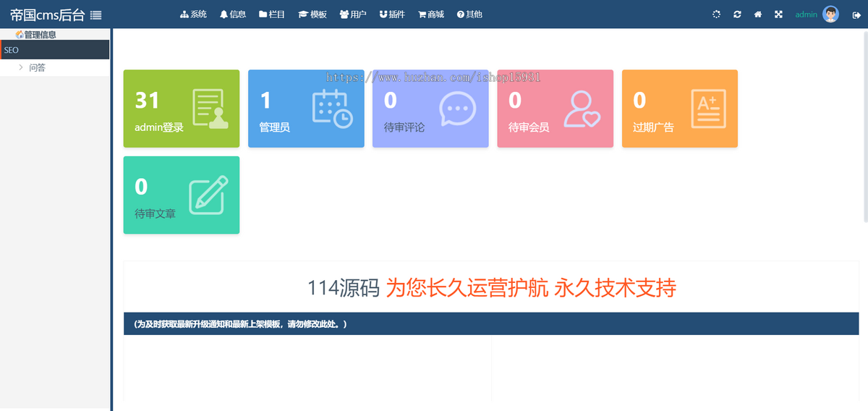Click the user heart icon on 待审会员 card
The width and height of the screenshot is (868, 411).
click(x=582, y=109)
